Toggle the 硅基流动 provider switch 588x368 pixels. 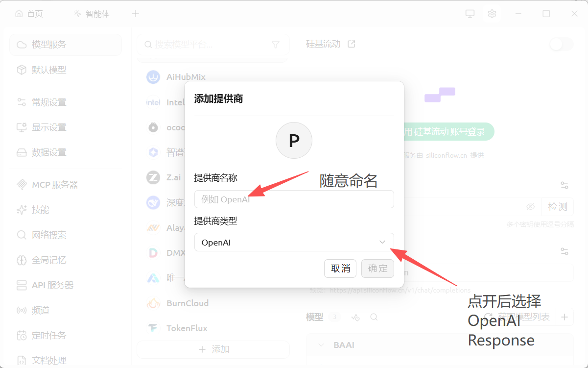(x=561, y=45)
